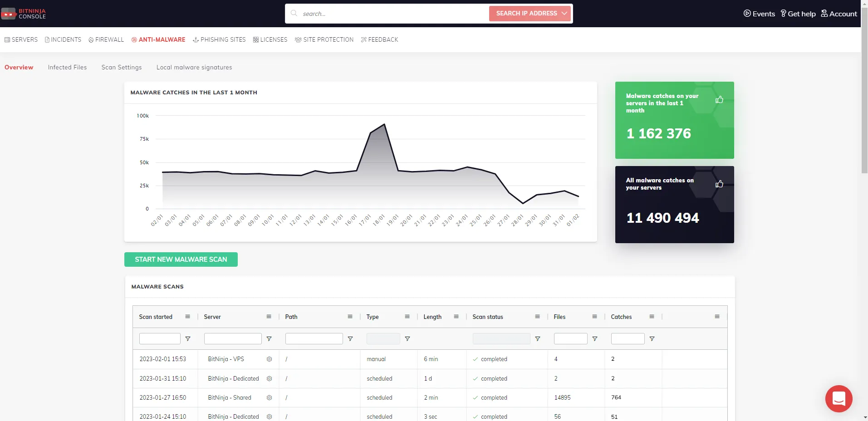This screenshot has width=868, height=421.
Task: Start a new malware scan
Action: 181,259
